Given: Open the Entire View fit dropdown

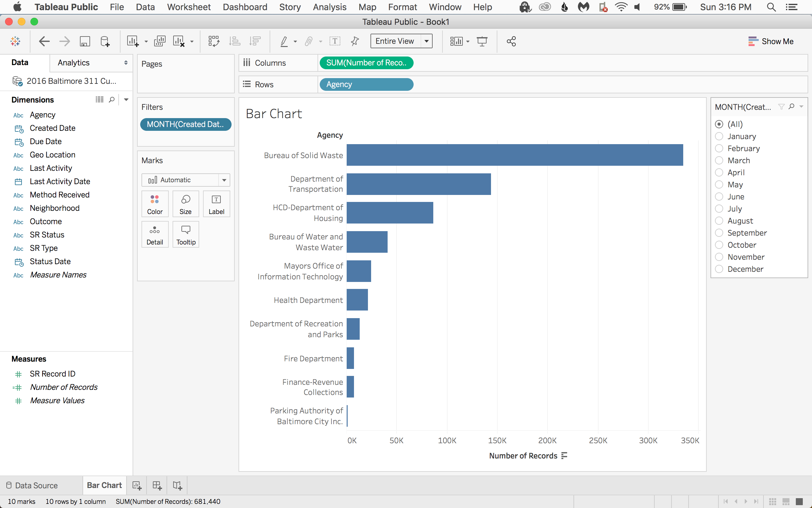Looking at the screenshot, I should [x=426, y=41].
